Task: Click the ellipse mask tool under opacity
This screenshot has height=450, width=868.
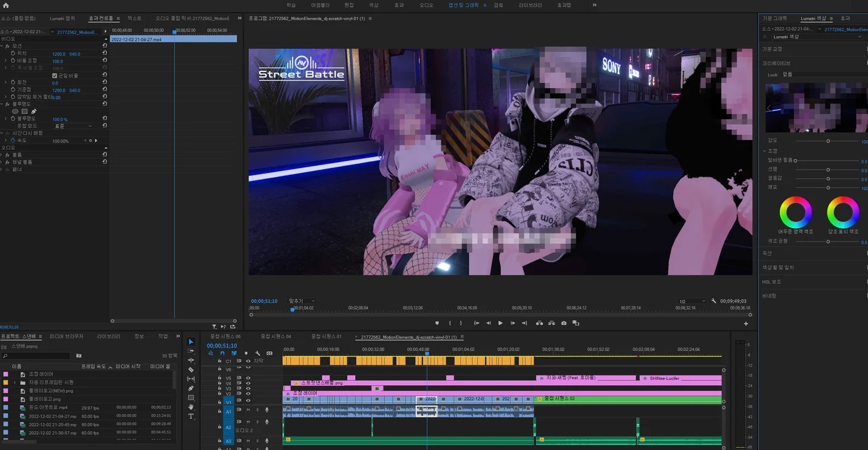Action: click(x=15, y=112)
